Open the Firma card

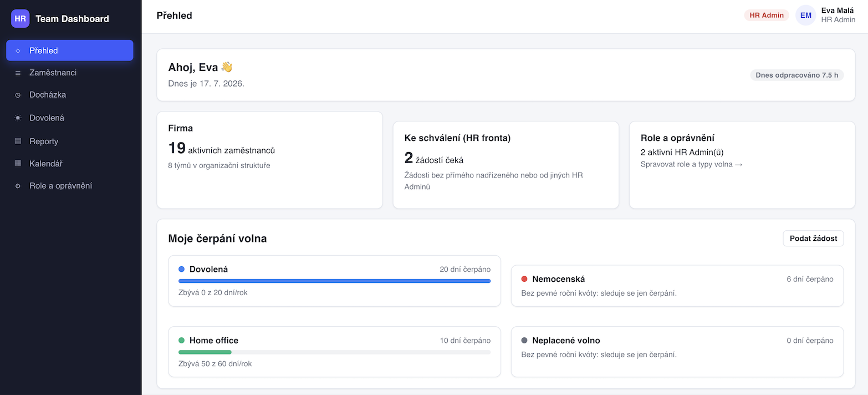pyautogui.click(x=270, y=160)
